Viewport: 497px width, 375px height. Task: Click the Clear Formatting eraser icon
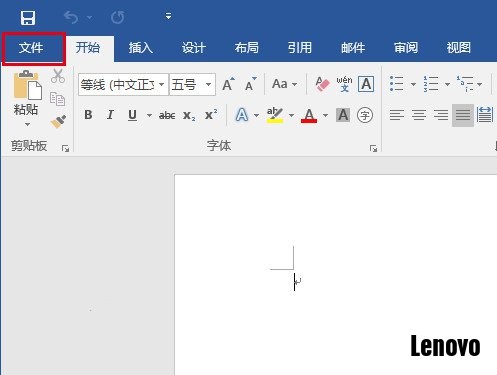tap(322, 84)
